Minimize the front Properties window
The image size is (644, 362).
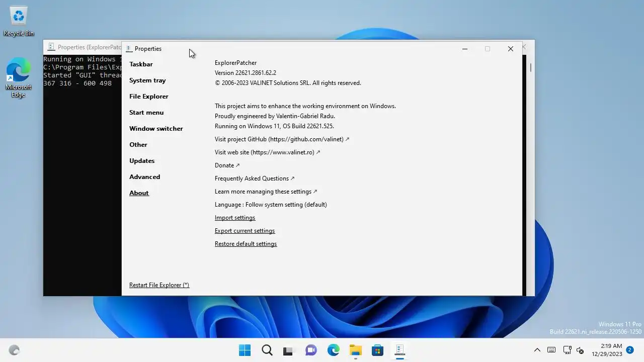[465, 49]
